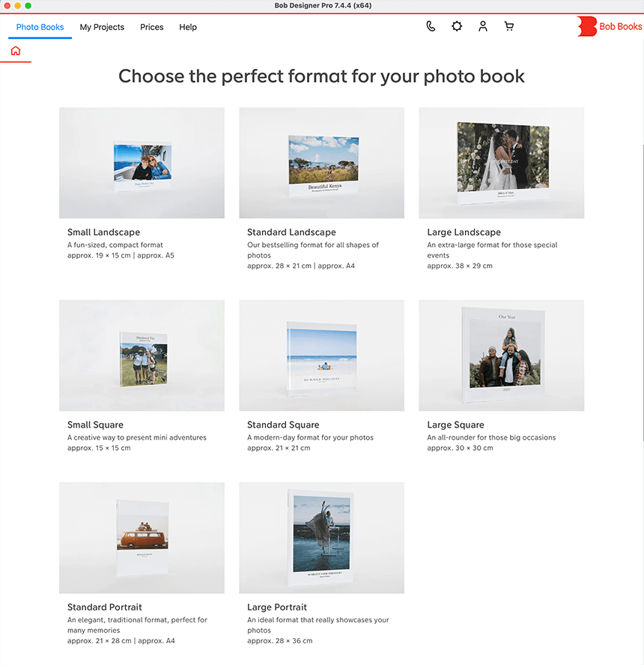The height and width of the screenshot is (665, 644).
Task: Click the Large Portrait title text
Action: pos(277,607)
